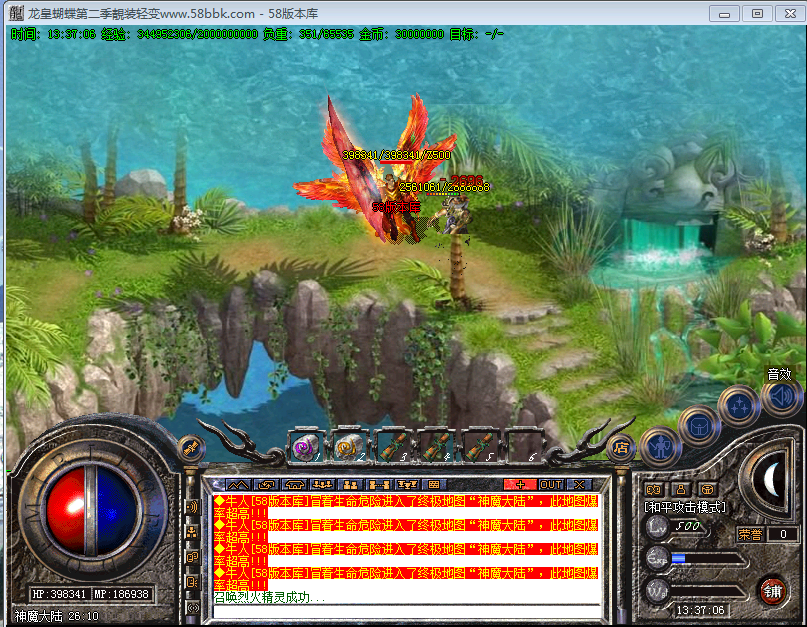Viewport: 807px width, 627px height.
Task: Toggle the 和平攻击模式 attack mode label
Action: point(685,507)
